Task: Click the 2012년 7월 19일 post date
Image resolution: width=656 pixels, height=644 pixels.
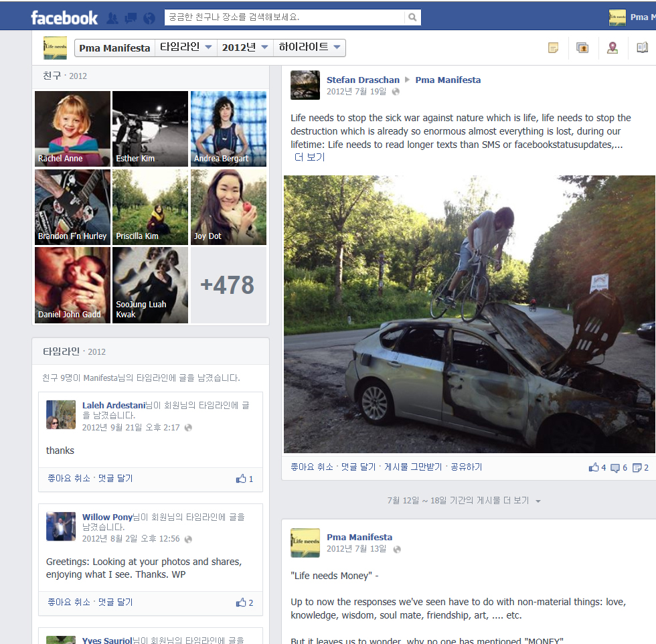Action: click(356, 92)
